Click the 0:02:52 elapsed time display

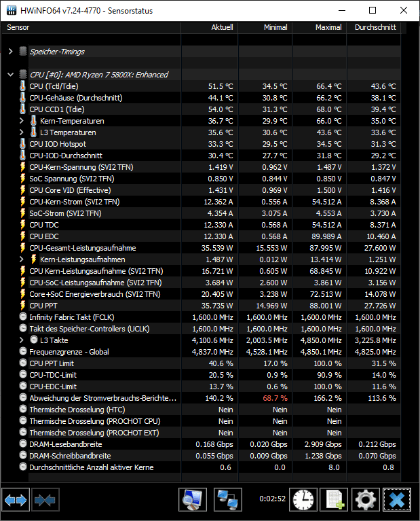272,499
